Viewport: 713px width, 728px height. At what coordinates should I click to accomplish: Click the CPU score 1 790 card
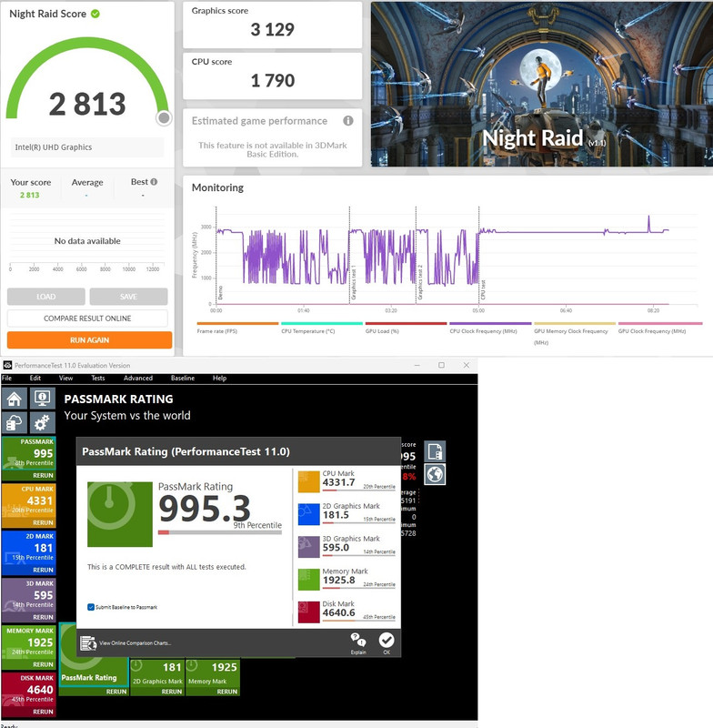tap(272, 76)
